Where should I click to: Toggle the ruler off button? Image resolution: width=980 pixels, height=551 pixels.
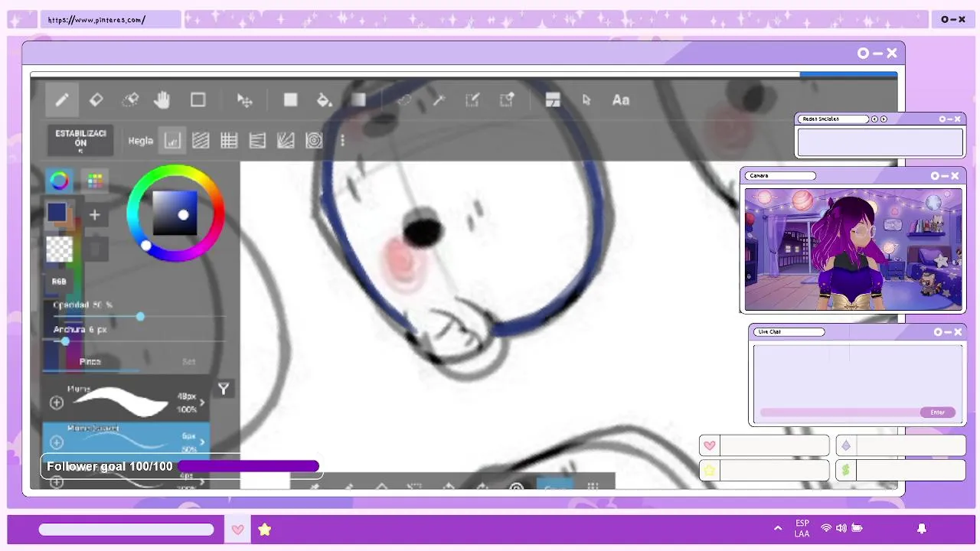[172, 141]
